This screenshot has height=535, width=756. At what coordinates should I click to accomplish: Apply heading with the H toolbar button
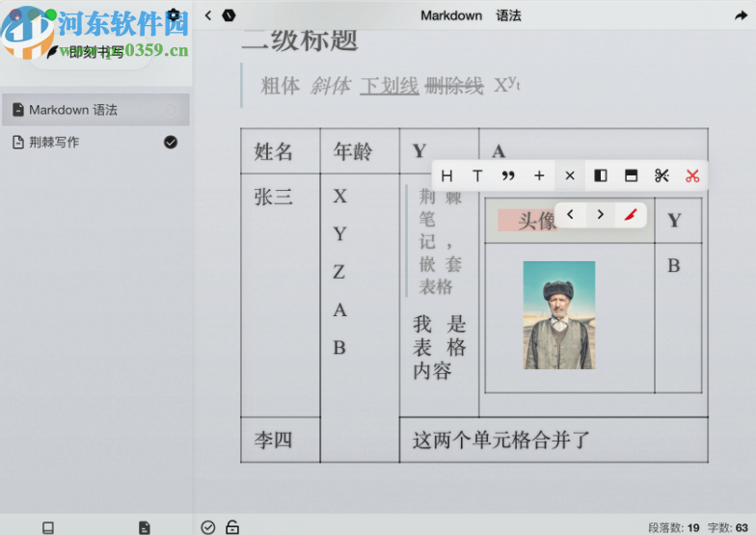pyautogui.click(x=446, y=175)
